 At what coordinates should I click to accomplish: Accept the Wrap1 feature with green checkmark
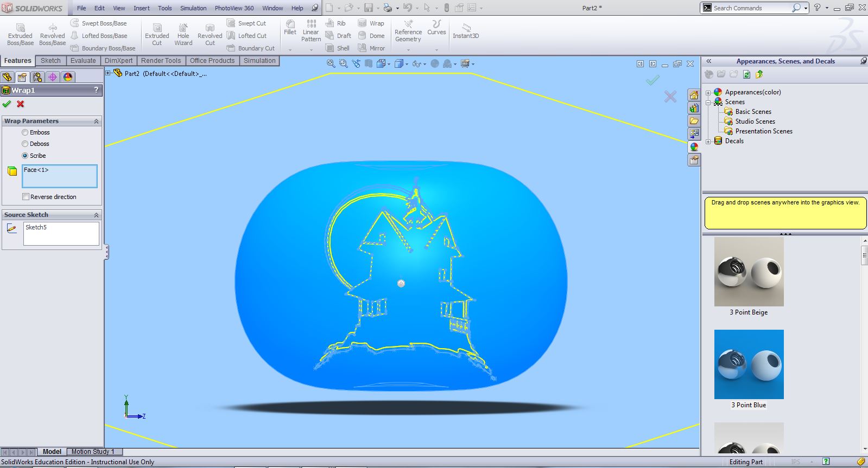[x=7, y=104]
